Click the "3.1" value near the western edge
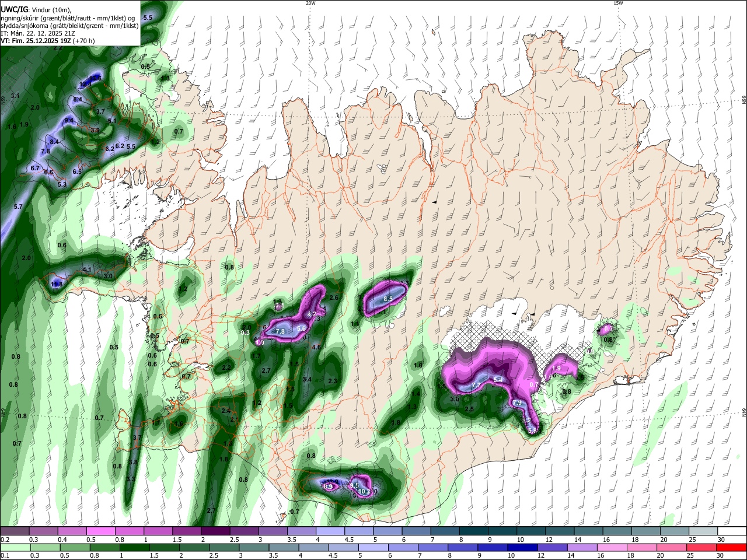747x560 pixels. pyautogui.click(x=15, y=96)
